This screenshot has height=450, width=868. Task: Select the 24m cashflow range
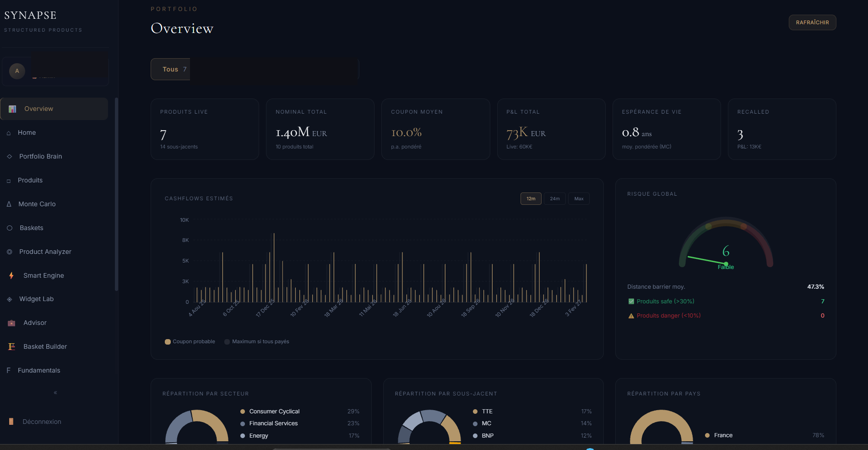554,199
